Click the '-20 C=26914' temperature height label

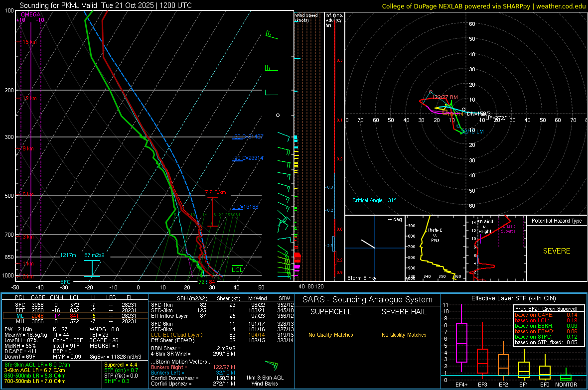[x=248, y=158]
